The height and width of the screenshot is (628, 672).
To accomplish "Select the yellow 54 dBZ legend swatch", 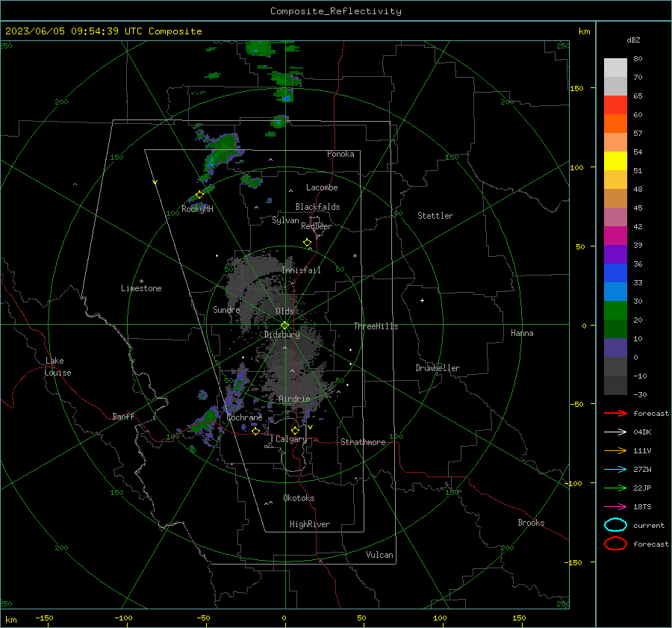I will 615,161.
